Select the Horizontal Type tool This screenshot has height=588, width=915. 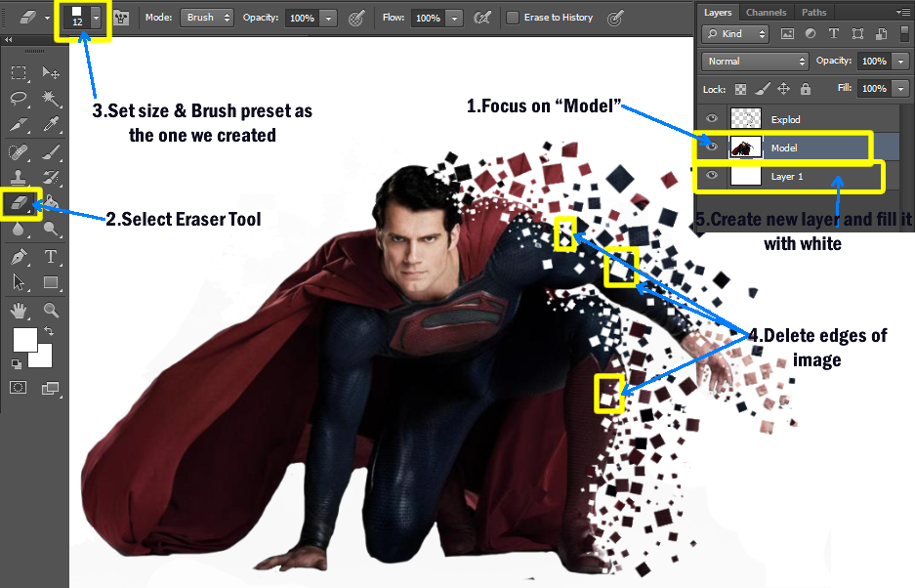51,257
